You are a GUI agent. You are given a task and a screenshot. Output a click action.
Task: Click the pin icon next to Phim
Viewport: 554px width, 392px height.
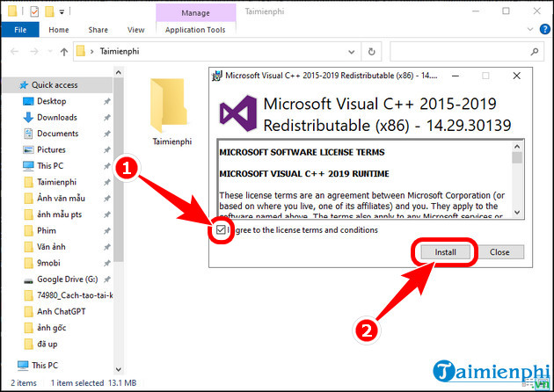coord(106,231)
